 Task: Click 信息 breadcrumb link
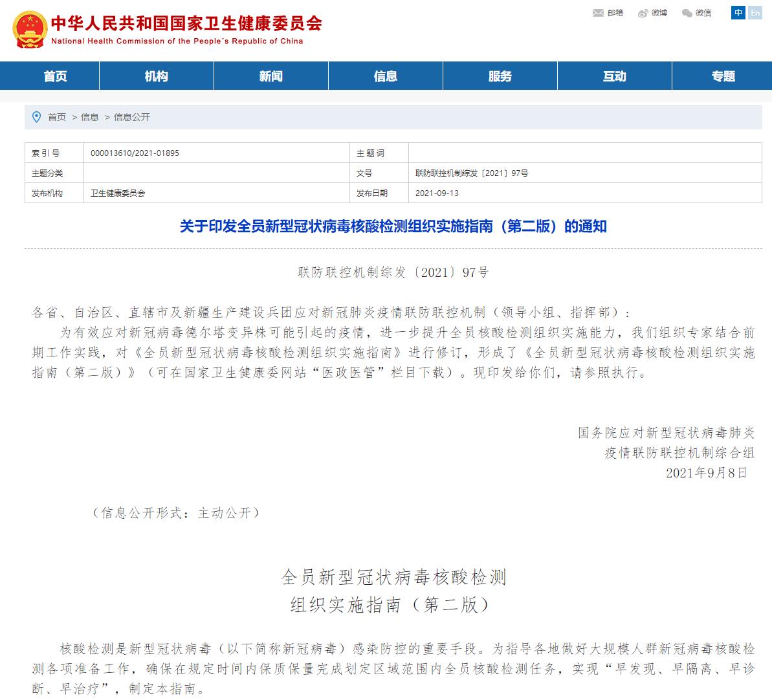coord(90,117)
